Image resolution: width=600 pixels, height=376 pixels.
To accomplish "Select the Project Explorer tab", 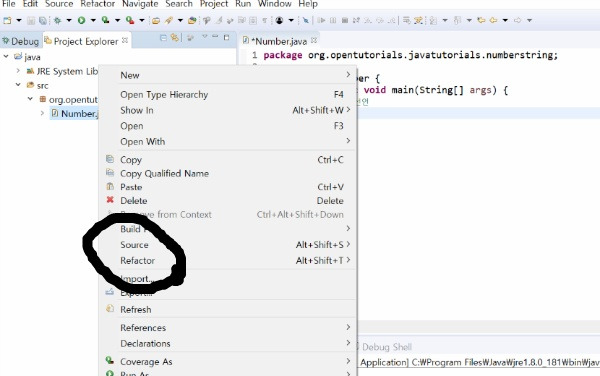I will [x=86, y=41].
